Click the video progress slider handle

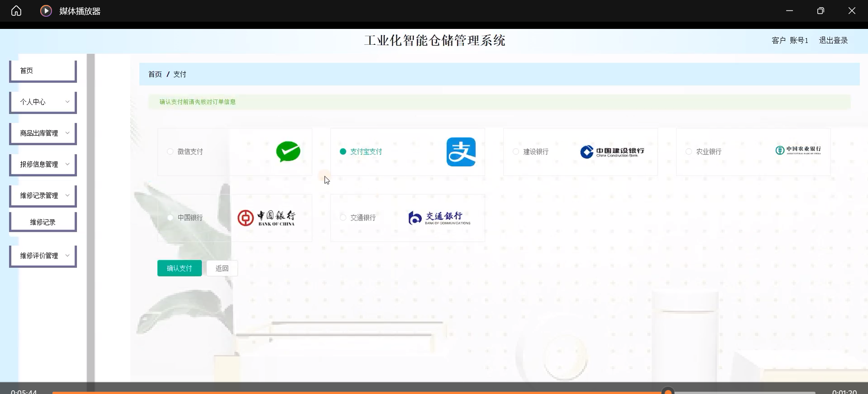click(x=668, y=392)
